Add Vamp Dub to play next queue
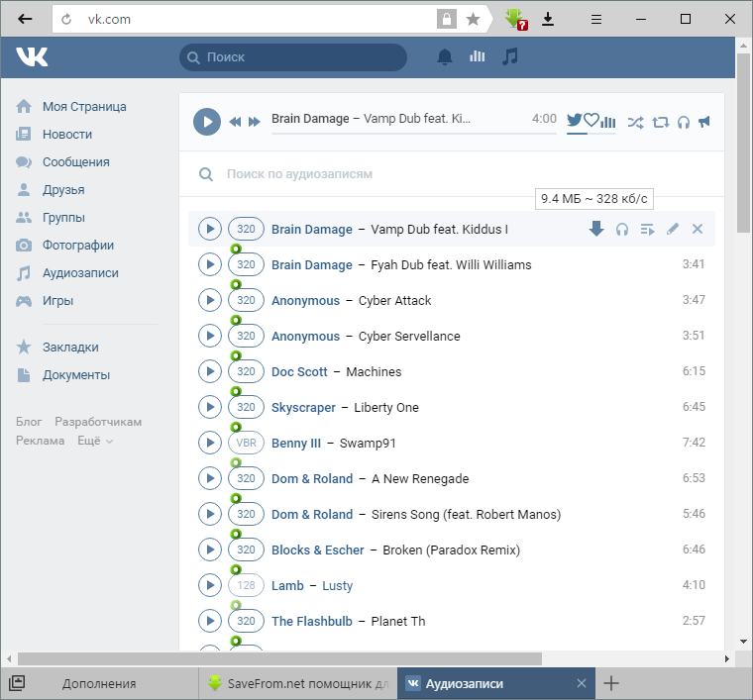The height and width of the screenshot is (700, 753). tap(647, 230)
